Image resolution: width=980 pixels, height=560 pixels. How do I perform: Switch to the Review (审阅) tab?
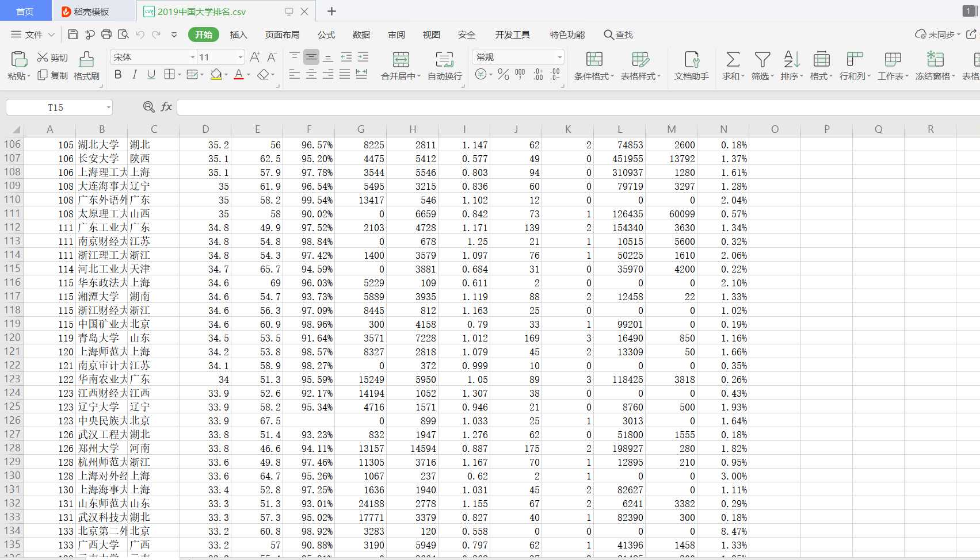point(396,34)
